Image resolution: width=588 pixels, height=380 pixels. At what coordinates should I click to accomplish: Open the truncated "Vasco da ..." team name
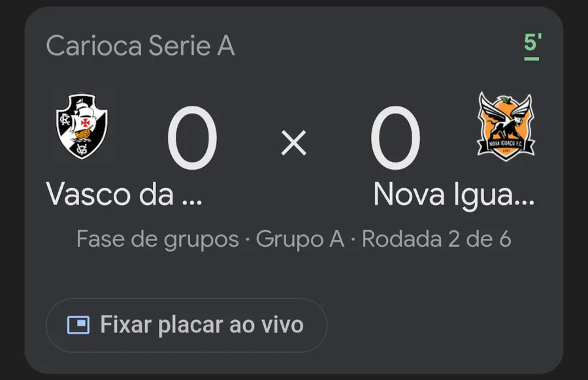pos(124,195)
